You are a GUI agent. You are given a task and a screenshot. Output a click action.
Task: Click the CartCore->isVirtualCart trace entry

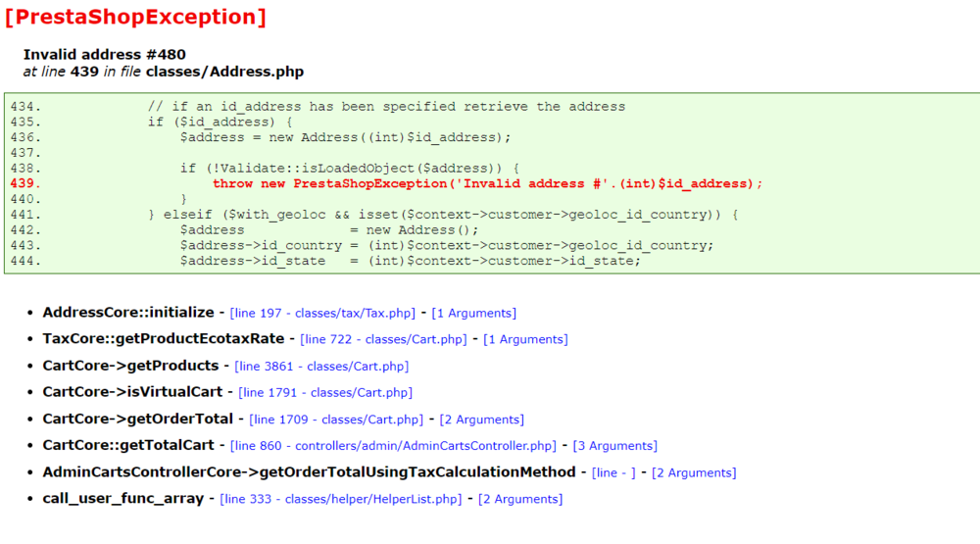click(132, 391)
